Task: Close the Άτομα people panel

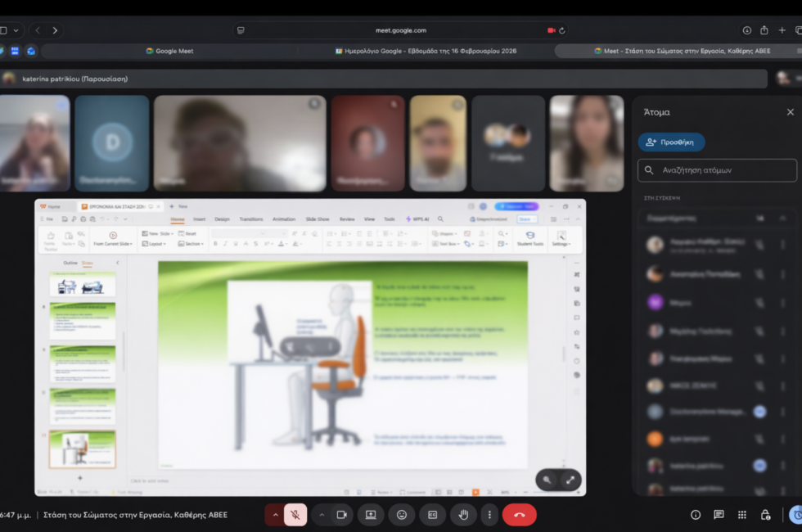Action: tap(790, 112)
